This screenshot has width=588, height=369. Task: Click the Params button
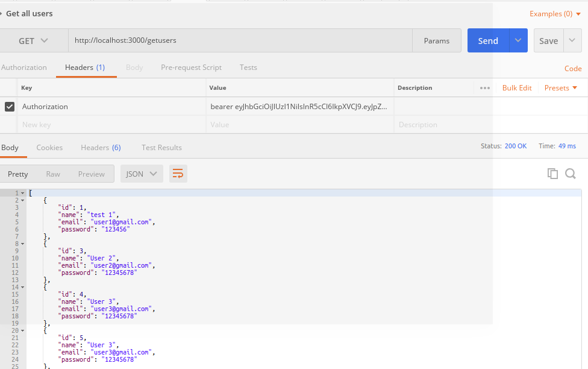tap(437, 40)
